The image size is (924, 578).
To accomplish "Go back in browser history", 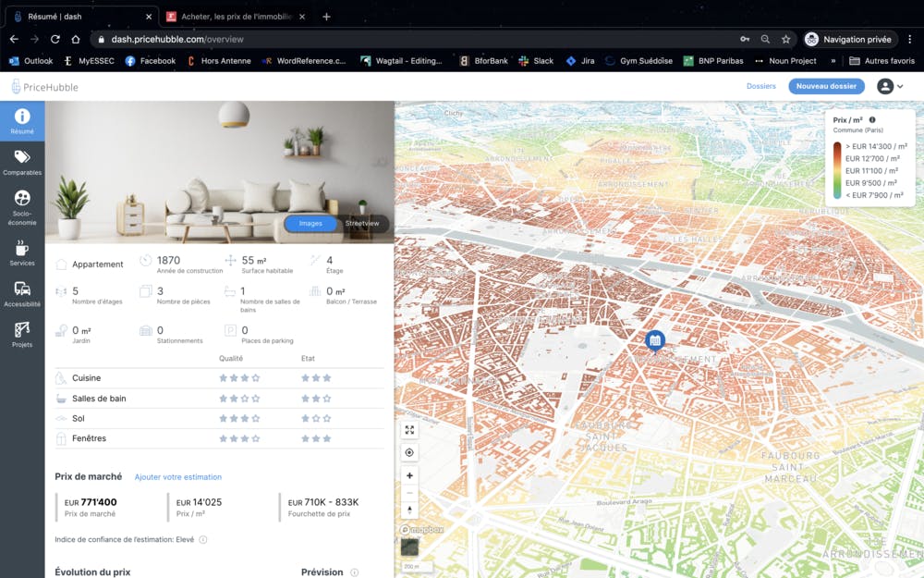I will coord(14,39).
